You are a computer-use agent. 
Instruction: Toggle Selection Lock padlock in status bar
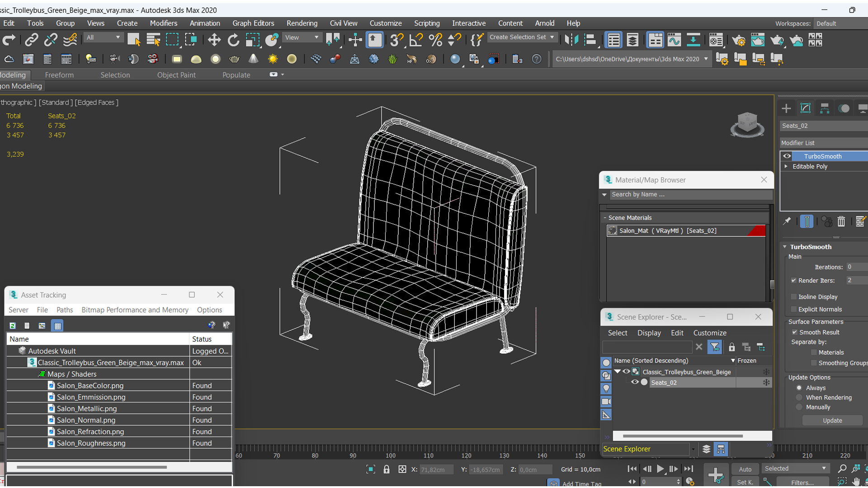tap(387, 469)
